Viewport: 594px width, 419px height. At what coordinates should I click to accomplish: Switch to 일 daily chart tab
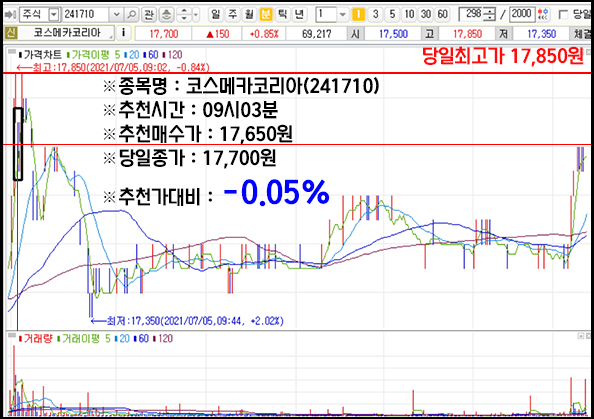216,14
